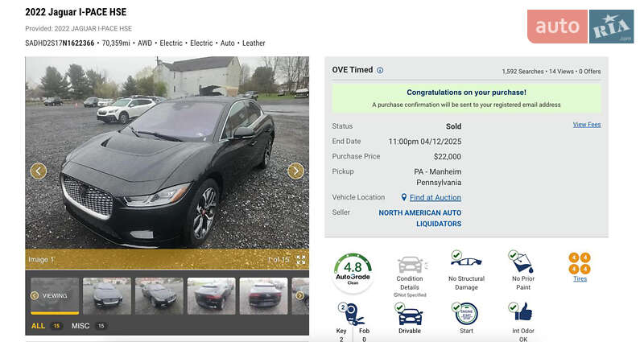
Task: Show the next vehicle photo
Action: click(295, 171)
